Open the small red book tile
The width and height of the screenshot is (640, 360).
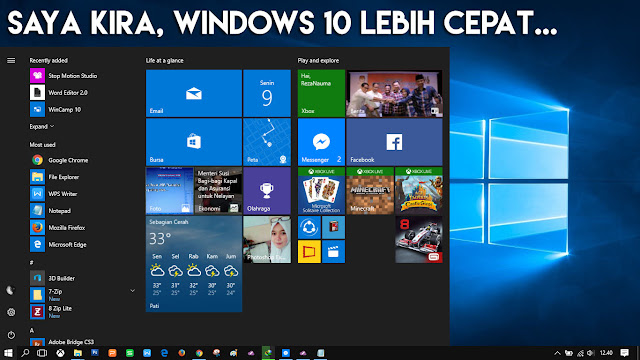pyautogui.click(x=333, y=227)
